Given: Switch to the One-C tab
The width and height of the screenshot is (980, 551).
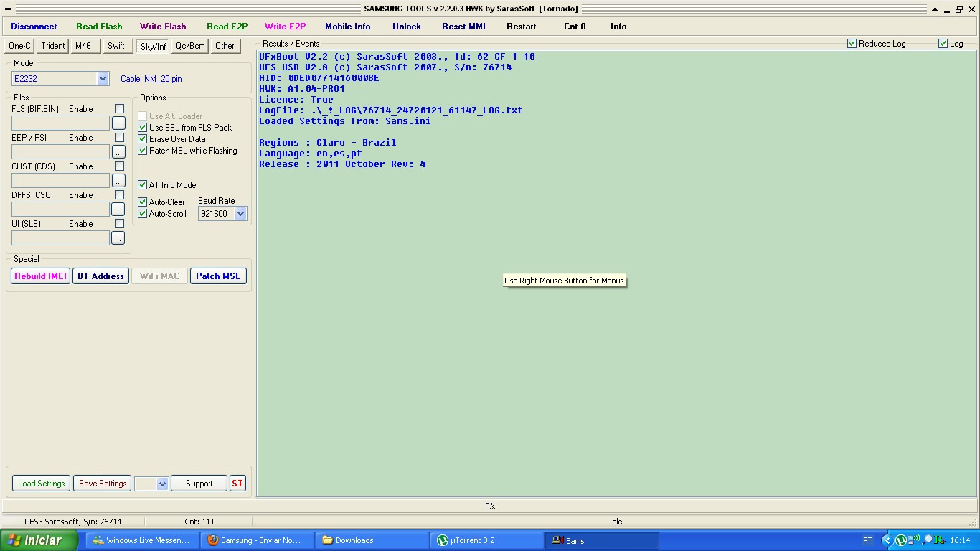Looking at the screenshot, I should point(20,46).
